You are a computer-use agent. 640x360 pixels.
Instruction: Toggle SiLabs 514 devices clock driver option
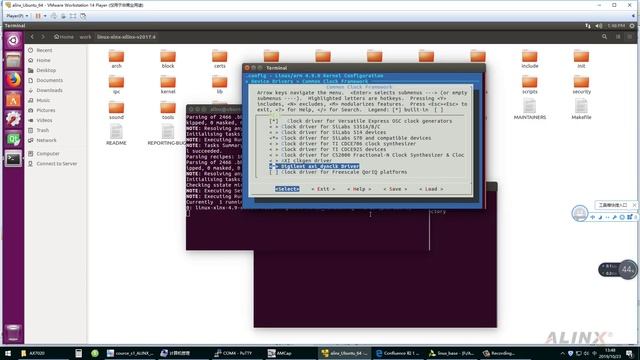(327, 132)
